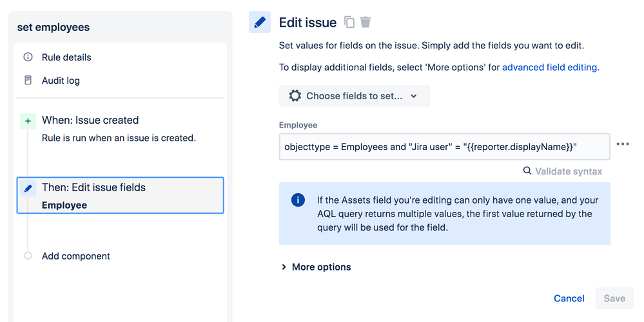Image resolution: width=644 pixels, height=322 pixels.
Task: Open the Audit log entry
Action: pos(61,80)
